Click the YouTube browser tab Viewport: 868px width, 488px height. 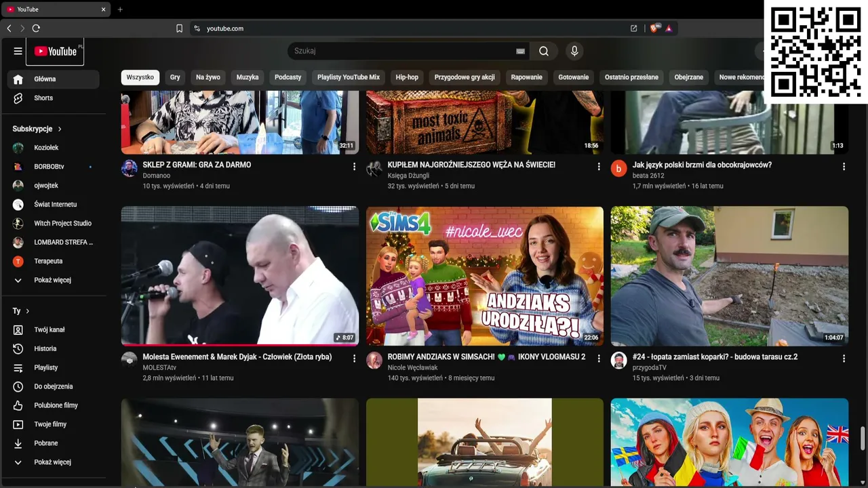(56, 9)
